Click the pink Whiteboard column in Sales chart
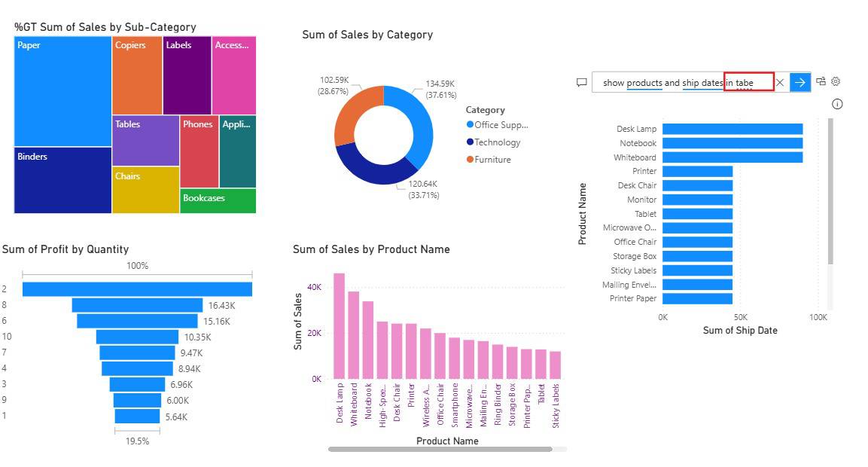This screenshot has height=467, width=868. 353,335
